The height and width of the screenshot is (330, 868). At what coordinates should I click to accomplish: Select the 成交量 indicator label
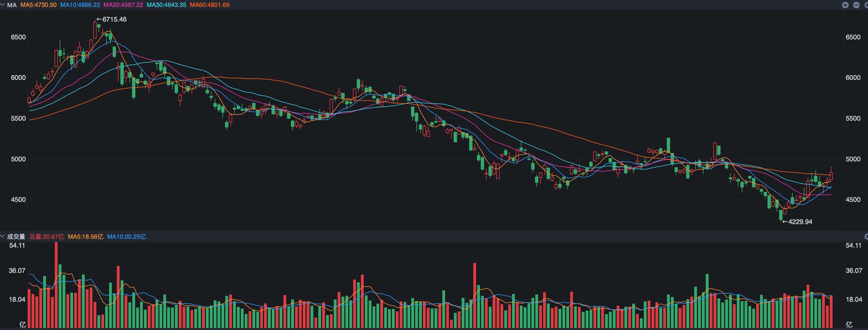[16, 237]
